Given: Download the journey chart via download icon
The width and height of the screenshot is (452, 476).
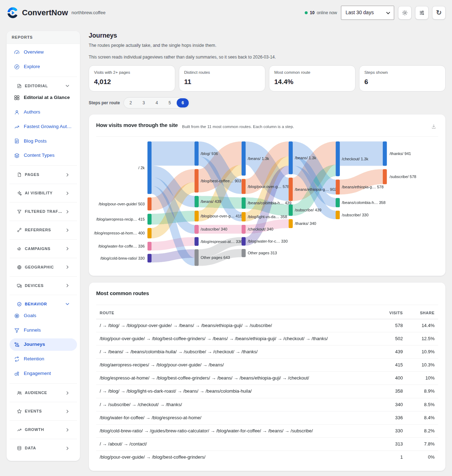Looking at the screenshot, I should coord(434,127).
